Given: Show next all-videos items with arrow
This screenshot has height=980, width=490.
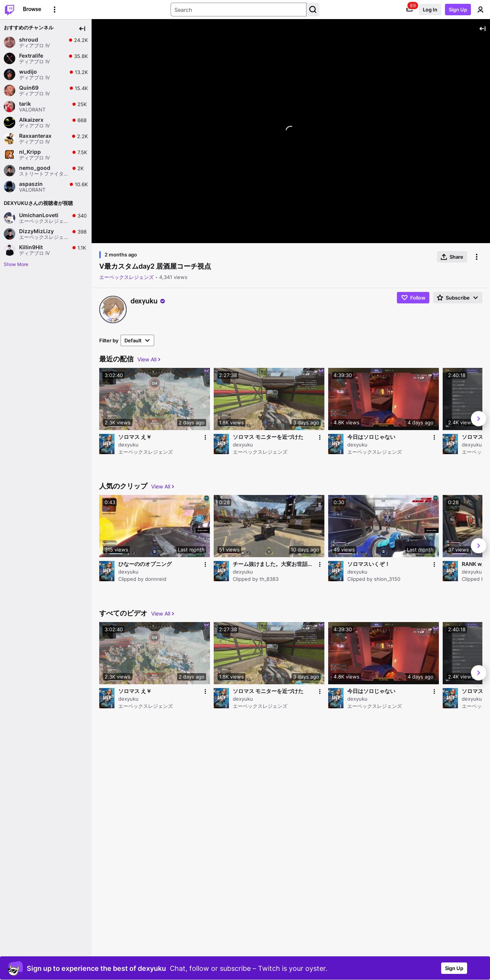Looking at the screenshot, I should 479,673.
